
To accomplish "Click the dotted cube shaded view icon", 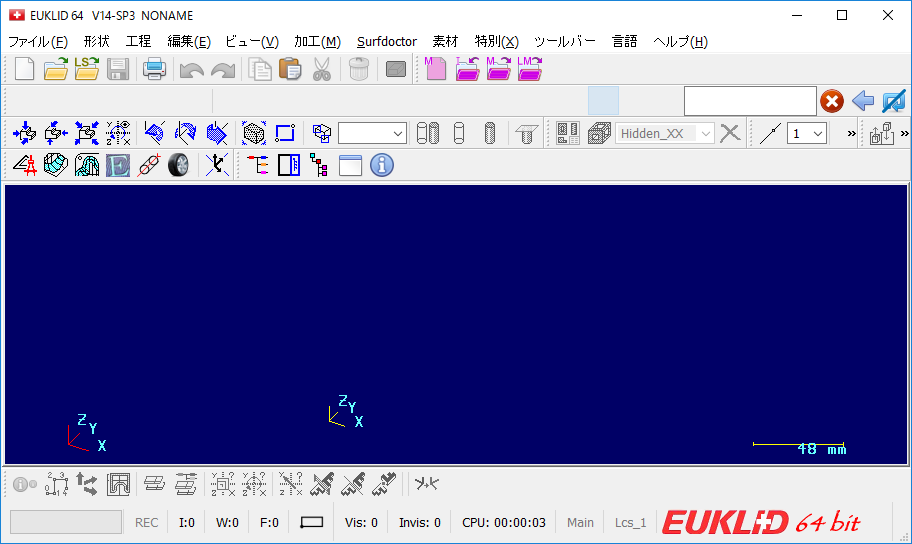I will (254, 133).
